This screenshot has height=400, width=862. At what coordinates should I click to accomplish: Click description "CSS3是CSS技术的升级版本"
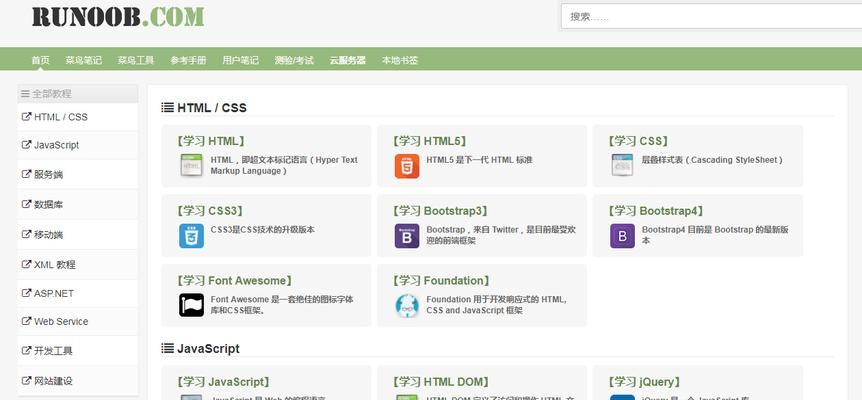pyautogui.click(x=263, y=229)
